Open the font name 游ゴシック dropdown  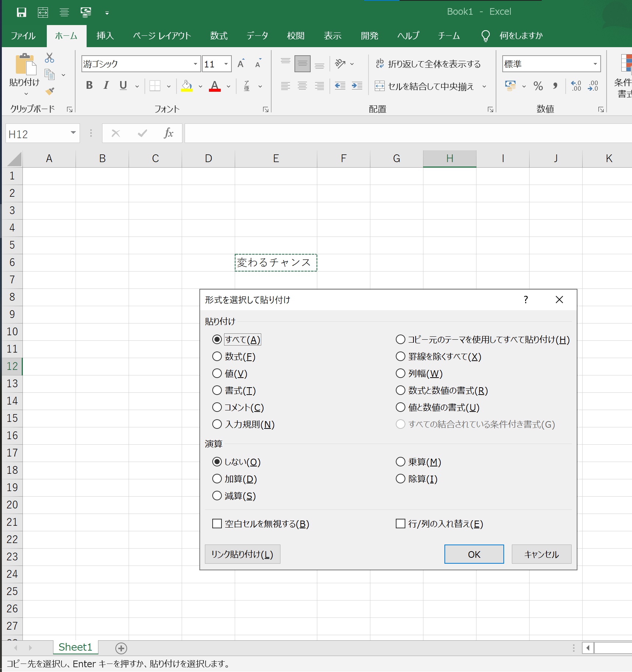(x=195, y=64)
